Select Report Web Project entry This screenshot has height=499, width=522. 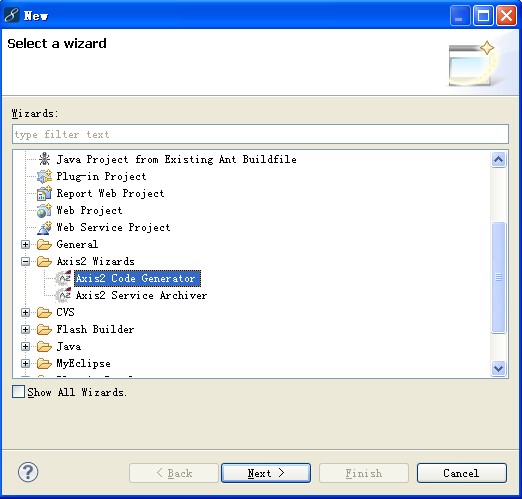point(110,193)
